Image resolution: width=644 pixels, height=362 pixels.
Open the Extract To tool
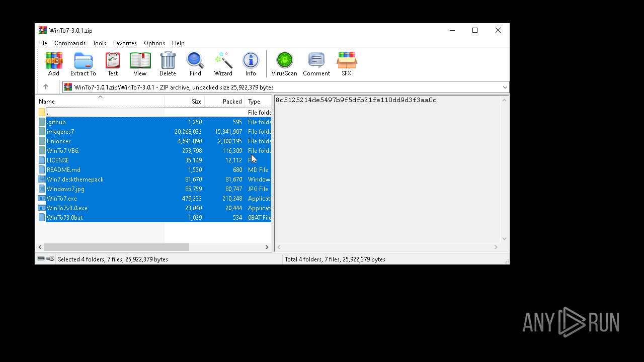[x=83, y=60]
